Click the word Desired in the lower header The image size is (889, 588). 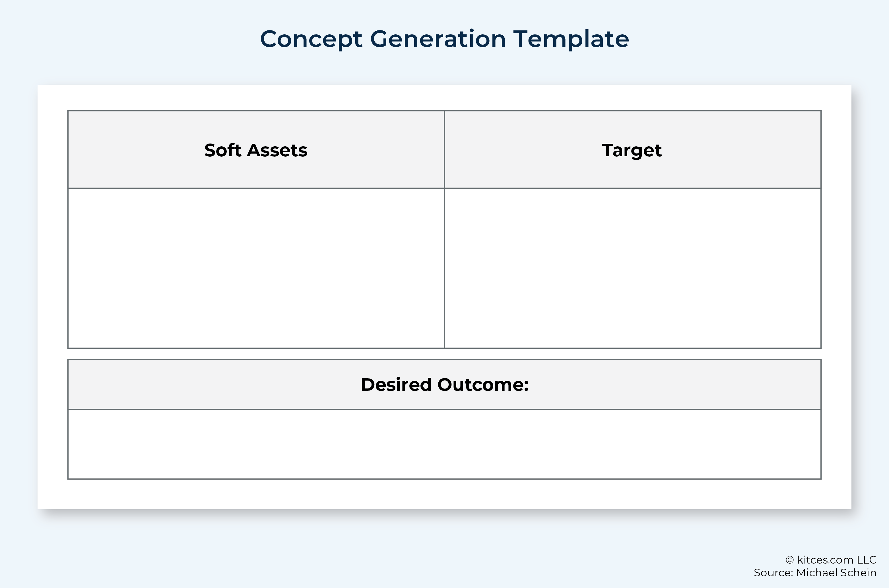point(396,385)
